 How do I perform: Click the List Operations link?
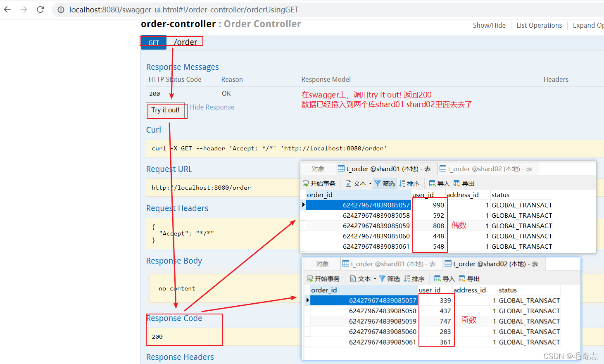point(539,26)
